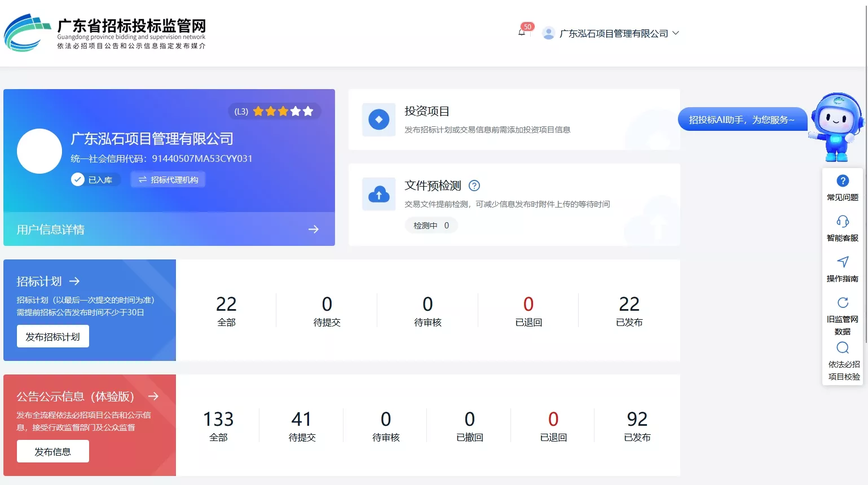The height and width of the screenshot is (485, 868).
Task: View 招标计划 已发布 22 count
Action: [x=629, y=310]
